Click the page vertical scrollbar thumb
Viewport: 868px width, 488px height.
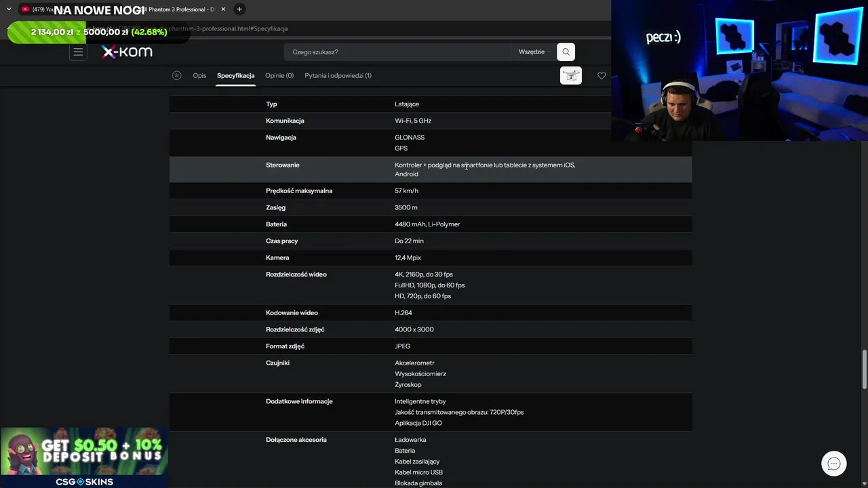pyautogui.click(x=864, y=369)
